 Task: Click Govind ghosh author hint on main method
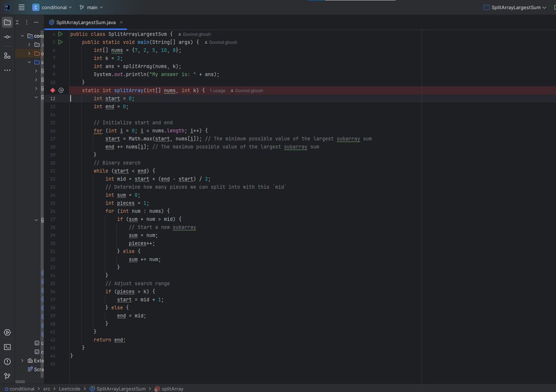tap(221, 42)
